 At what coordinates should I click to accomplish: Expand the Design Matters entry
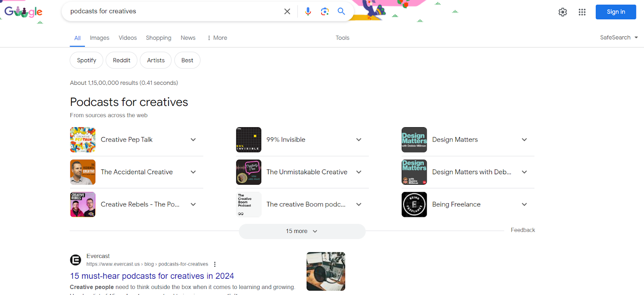tap(524, 140)
